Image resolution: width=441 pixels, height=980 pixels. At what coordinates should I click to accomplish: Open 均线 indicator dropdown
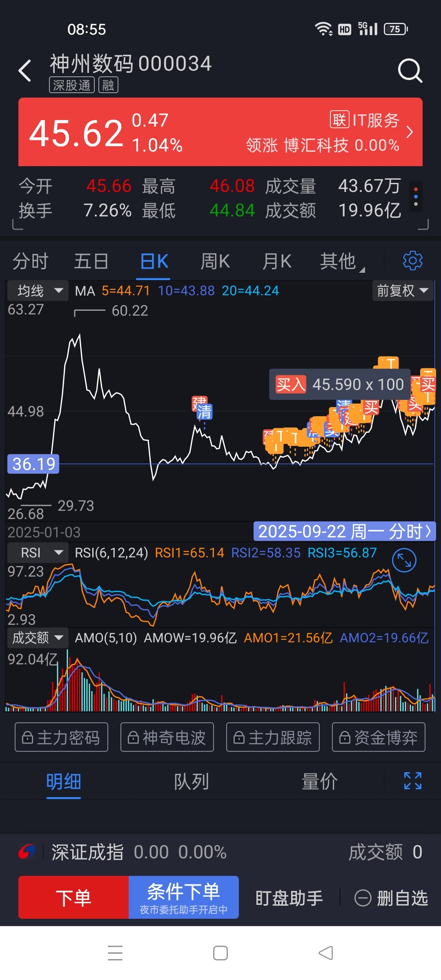pos(38,290)
